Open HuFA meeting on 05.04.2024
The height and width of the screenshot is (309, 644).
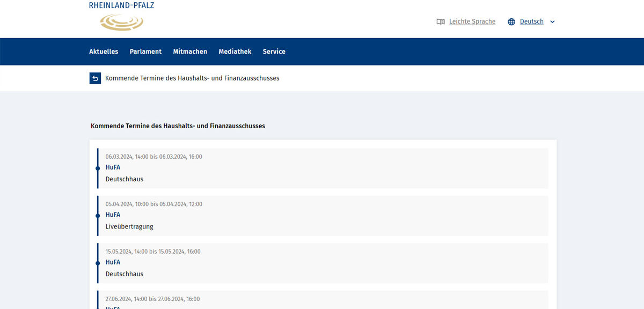point(113,215)
